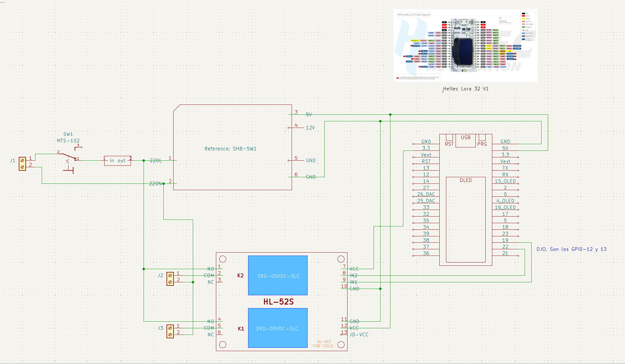Click the 4_OLED pin label
The width and height of the screenshot is (625, 364).
(x=505, y=201)
